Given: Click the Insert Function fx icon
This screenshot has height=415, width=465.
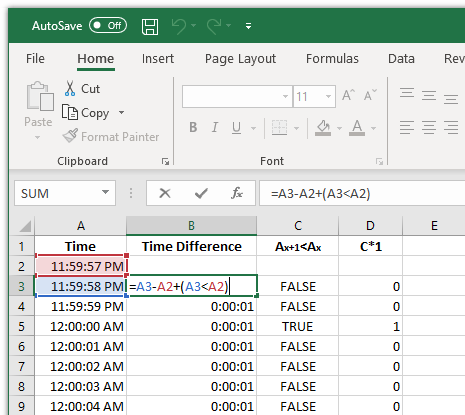Looking at the screenshot, I should [x=237, y=193].
